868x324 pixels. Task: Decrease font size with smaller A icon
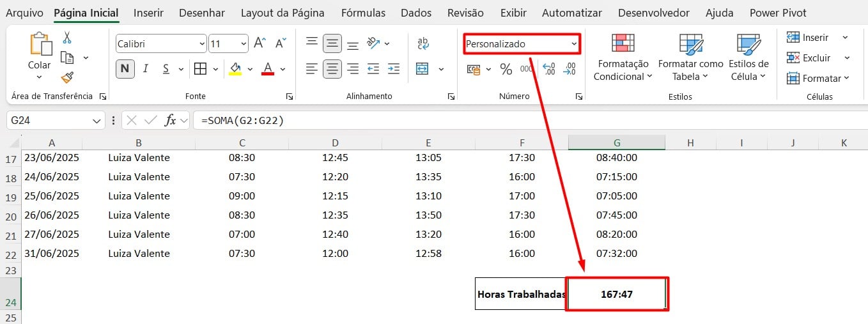coord(280,43)
